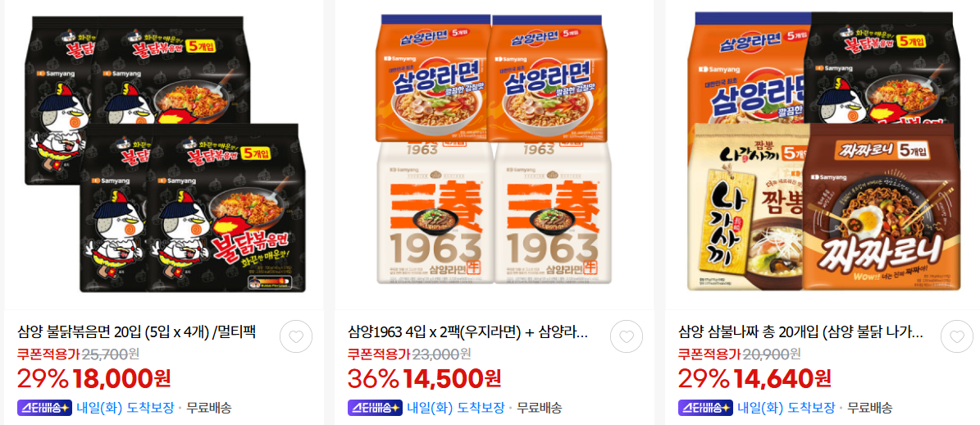Viewport: 980px width, 425px height.
Task: Click 스타배송 badge under 18,000원 price
Action: [x=44, y=408]
